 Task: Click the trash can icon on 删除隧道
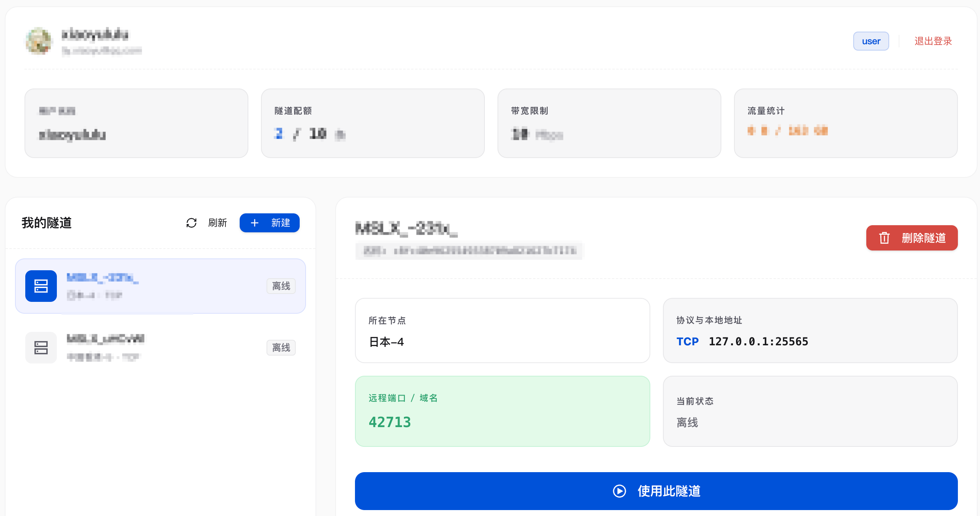(x=884, y=238)
